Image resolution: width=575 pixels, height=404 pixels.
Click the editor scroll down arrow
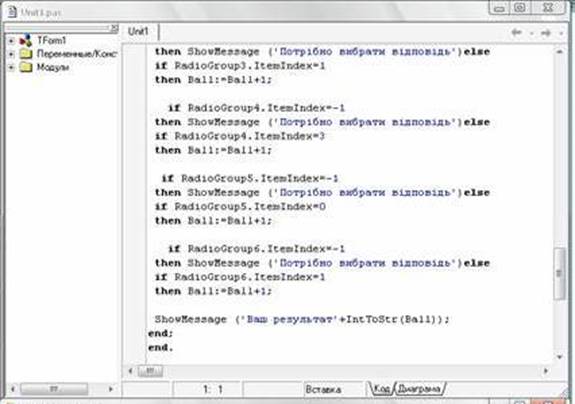(559, 357)
